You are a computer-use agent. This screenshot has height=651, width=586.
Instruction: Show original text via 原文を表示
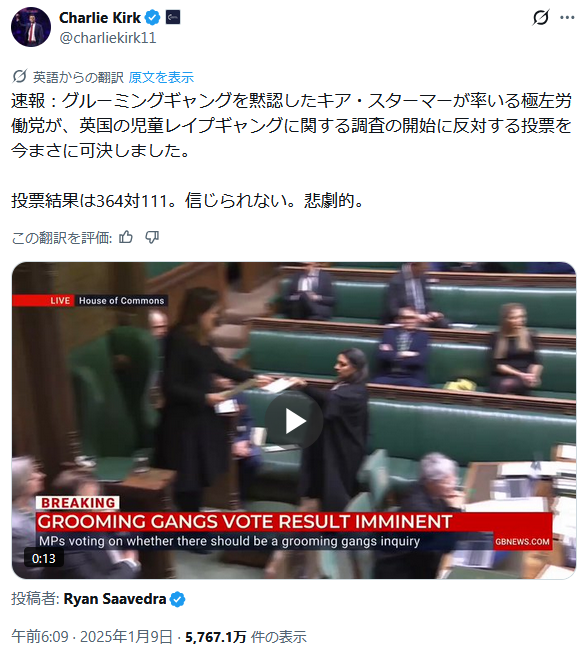[x=161, y=77]
